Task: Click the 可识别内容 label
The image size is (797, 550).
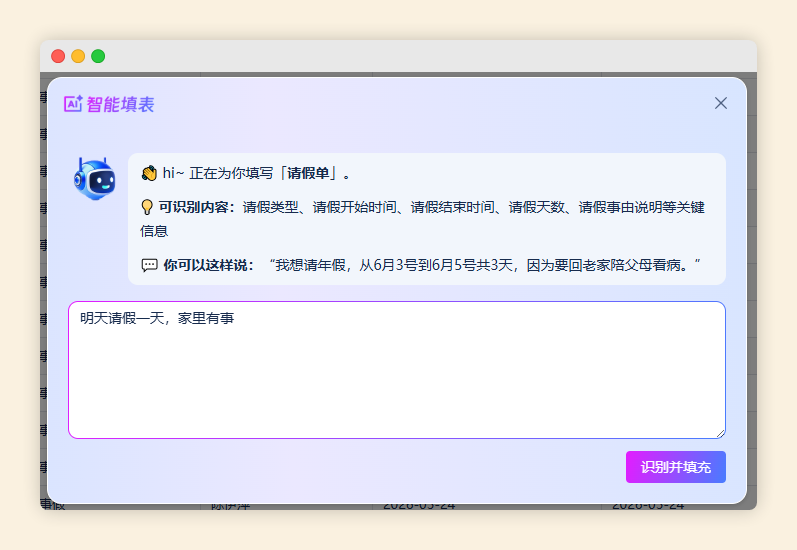Action: [197, 207]
